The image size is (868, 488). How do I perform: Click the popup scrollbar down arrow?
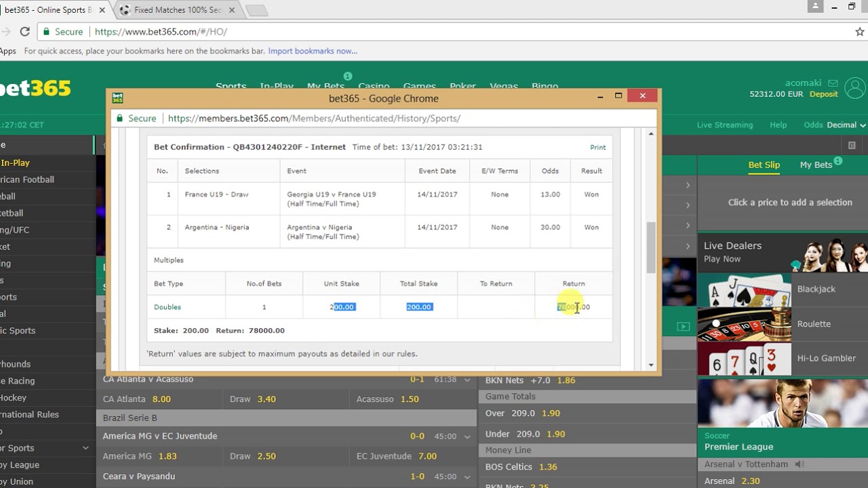[x=651, y=365]
